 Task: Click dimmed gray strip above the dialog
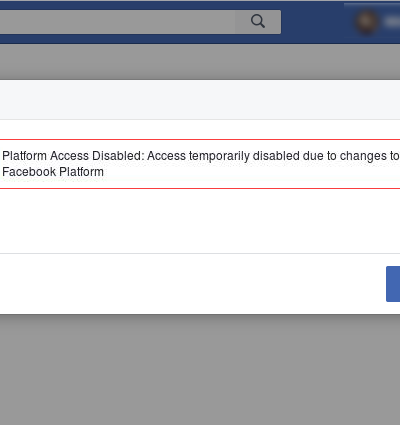(200, 62)
